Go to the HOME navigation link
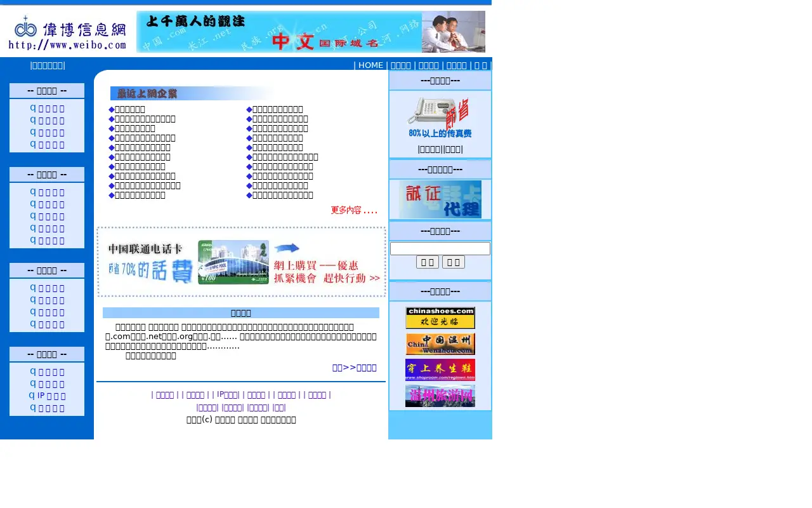 [370, 65]
